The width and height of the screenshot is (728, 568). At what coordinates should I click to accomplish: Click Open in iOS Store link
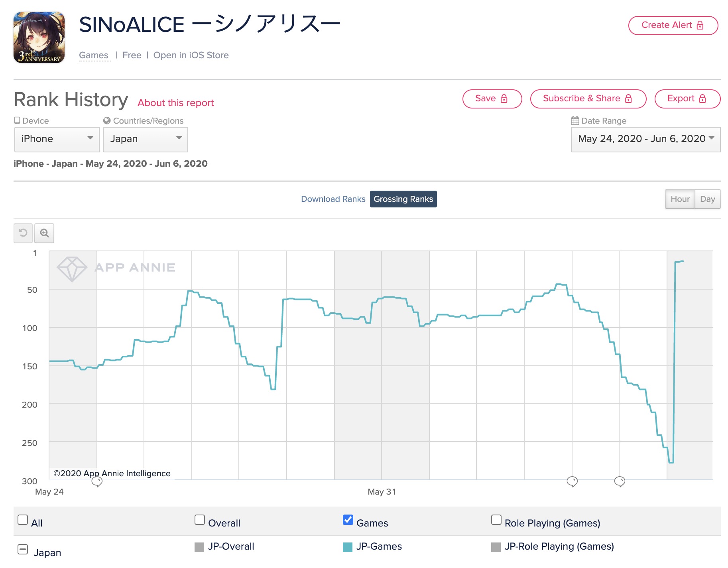tap(191, 55)
